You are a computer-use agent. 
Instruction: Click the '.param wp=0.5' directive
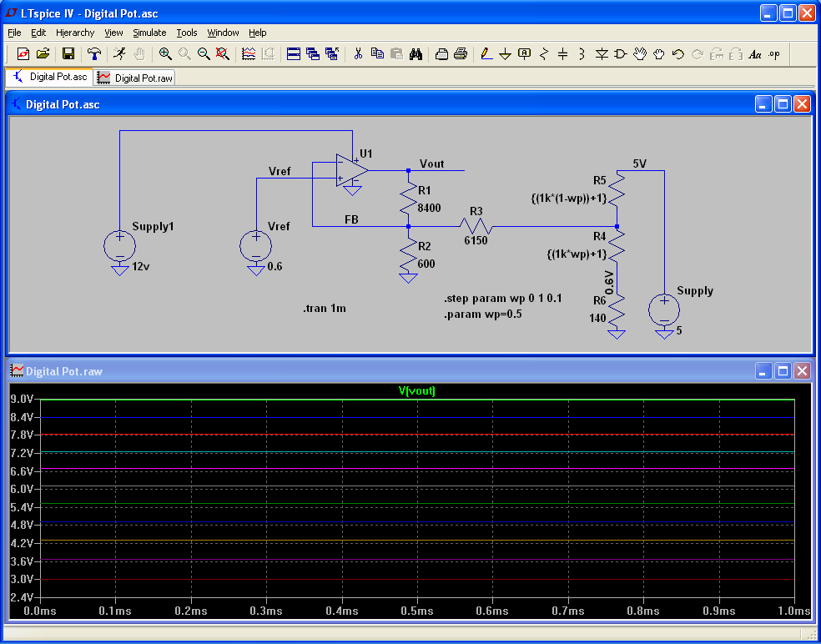pyautogui.click(x=482, y=314)
